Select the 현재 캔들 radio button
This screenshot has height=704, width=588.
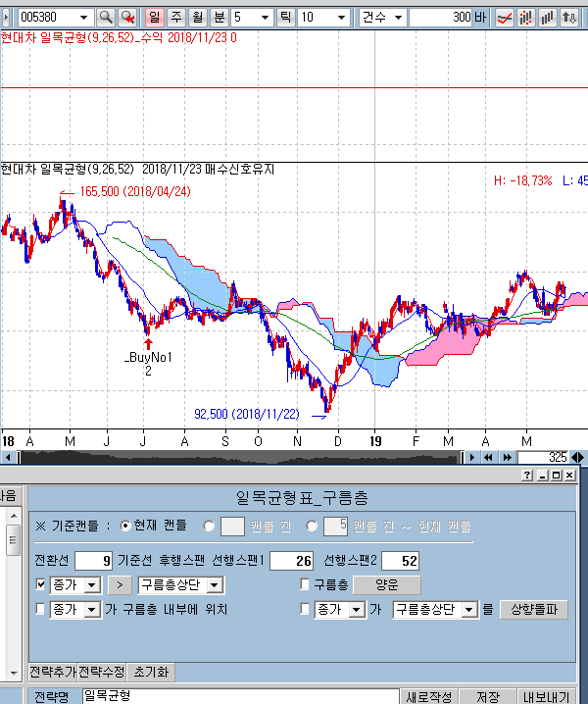tap(124, 526)
